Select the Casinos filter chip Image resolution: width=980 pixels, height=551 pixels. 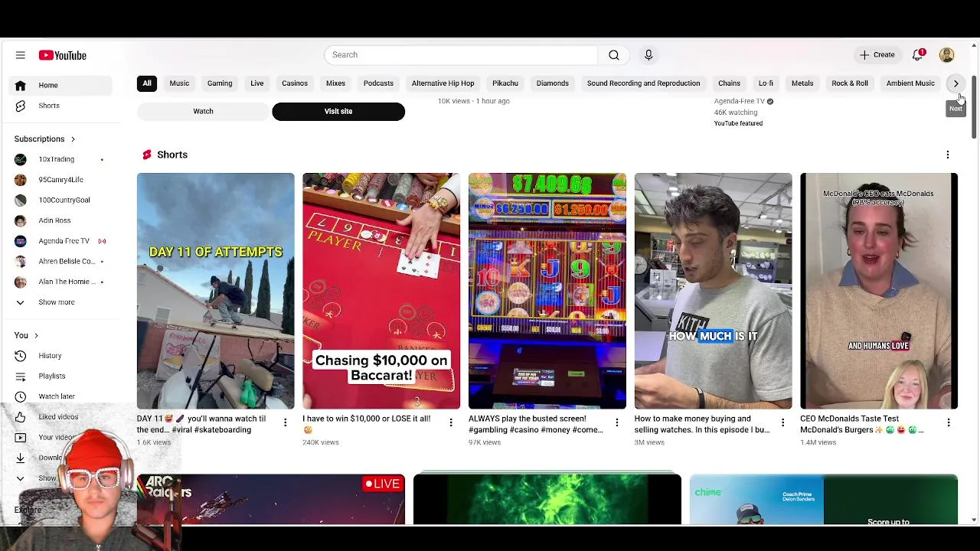(x=295, y=83)
